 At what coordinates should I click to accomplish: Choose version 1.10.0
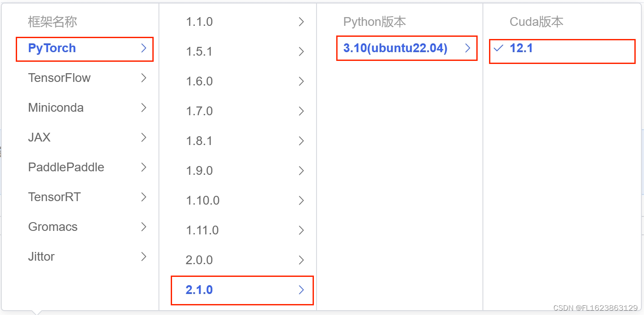[202, 200]
